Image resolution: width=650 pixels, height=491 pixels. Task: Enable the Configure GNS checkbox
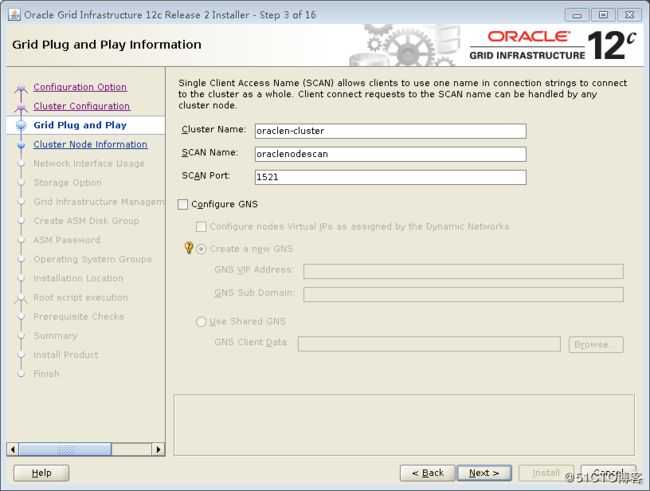183,204
